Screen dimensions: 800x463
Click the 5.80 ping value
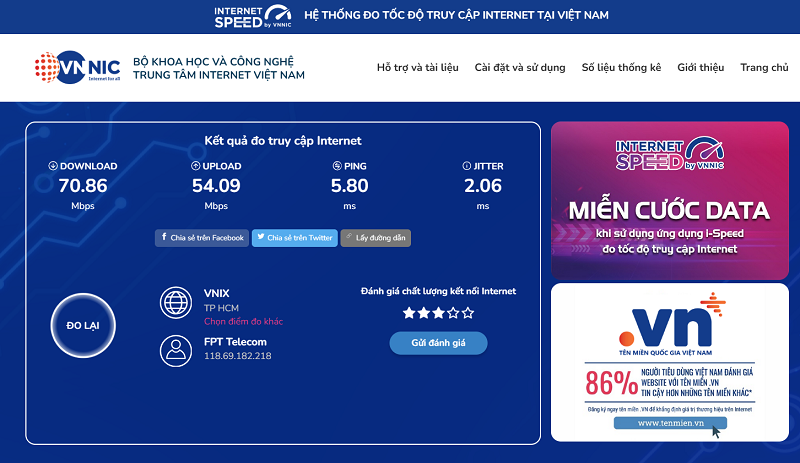click(x=349, y=186)
